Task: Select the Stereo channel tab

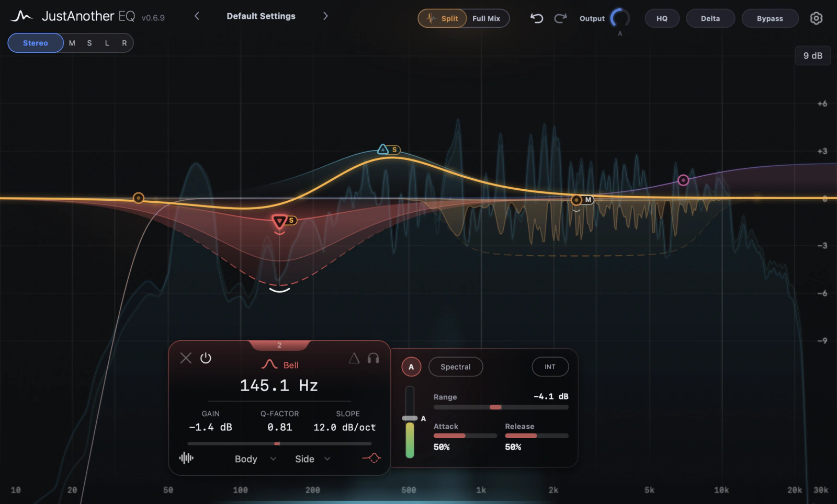Action: [x=36, y=43]
